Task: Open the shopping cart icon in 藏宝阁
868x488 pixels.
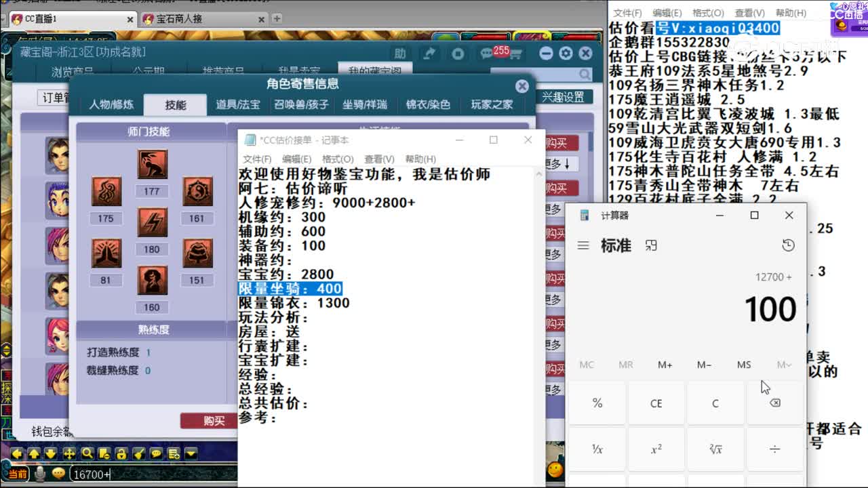Action: [515, 54]
